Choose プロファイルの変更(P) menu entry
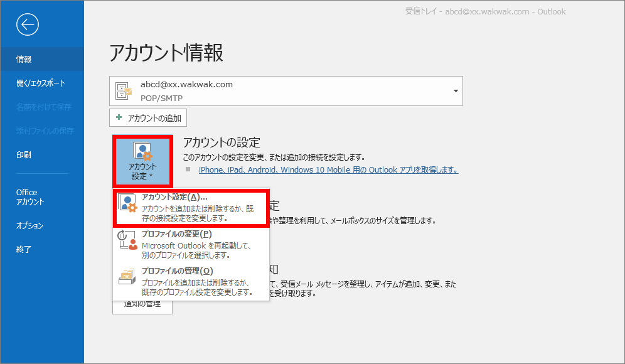The image size is (625, 364). click(x=191, y=244)
